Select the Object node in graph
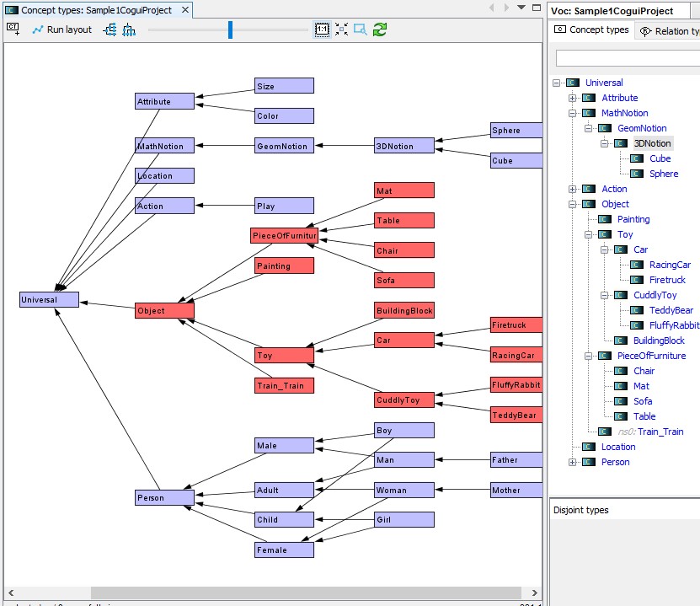This screenshot has height=606, width=700. coord(164,310)
